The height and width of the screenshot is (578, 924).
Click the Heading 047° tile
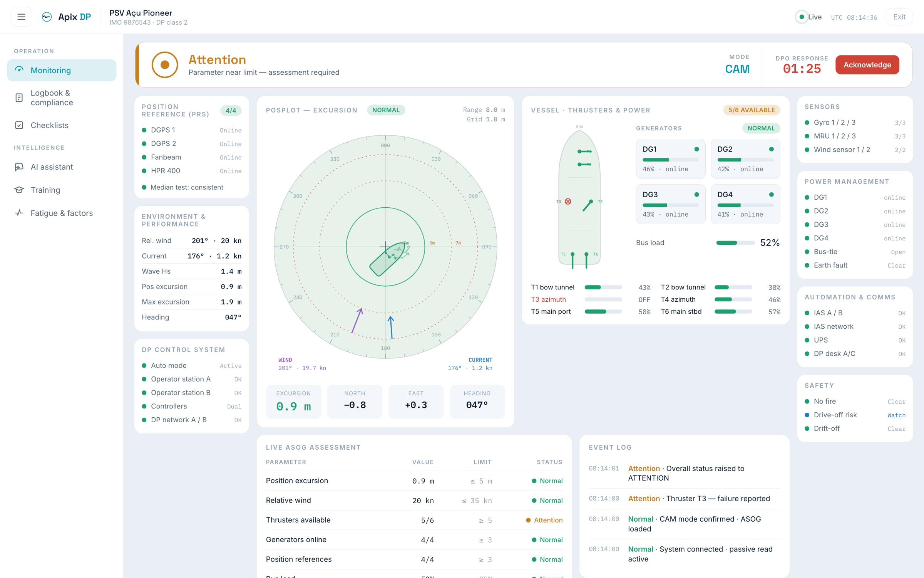point(477,402)
